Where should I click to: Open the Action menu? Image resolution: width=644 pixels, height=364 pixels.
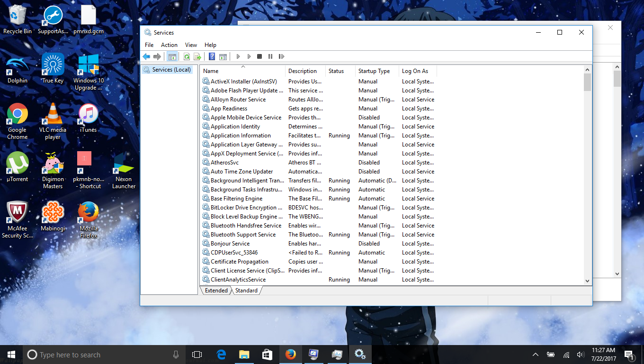169,45
